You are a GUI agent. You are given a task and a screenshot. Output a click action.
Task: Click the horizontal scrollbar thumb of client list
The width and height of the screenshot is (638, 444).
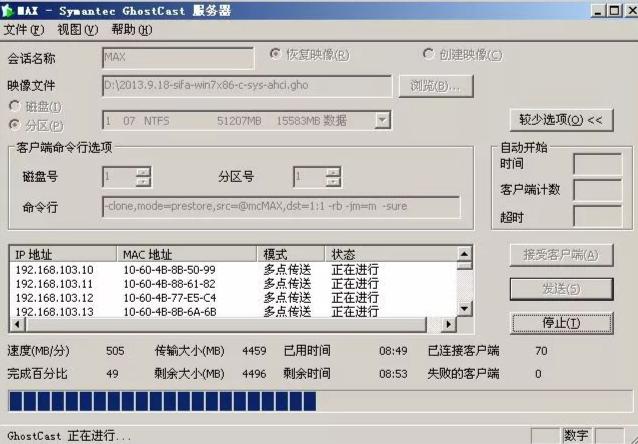[x=226, y=324]
